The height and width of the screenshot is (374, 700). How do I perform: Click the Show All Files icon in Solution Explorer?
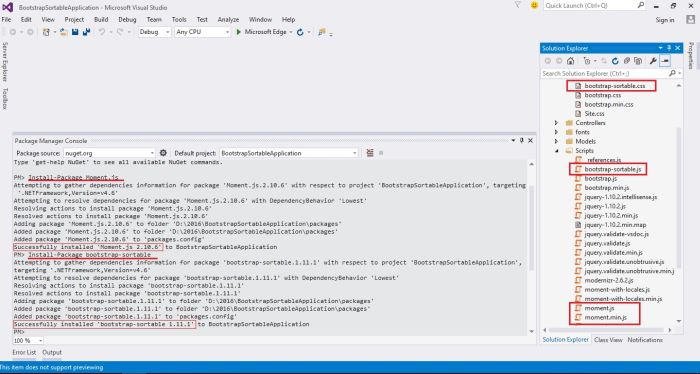pos(638,61)
